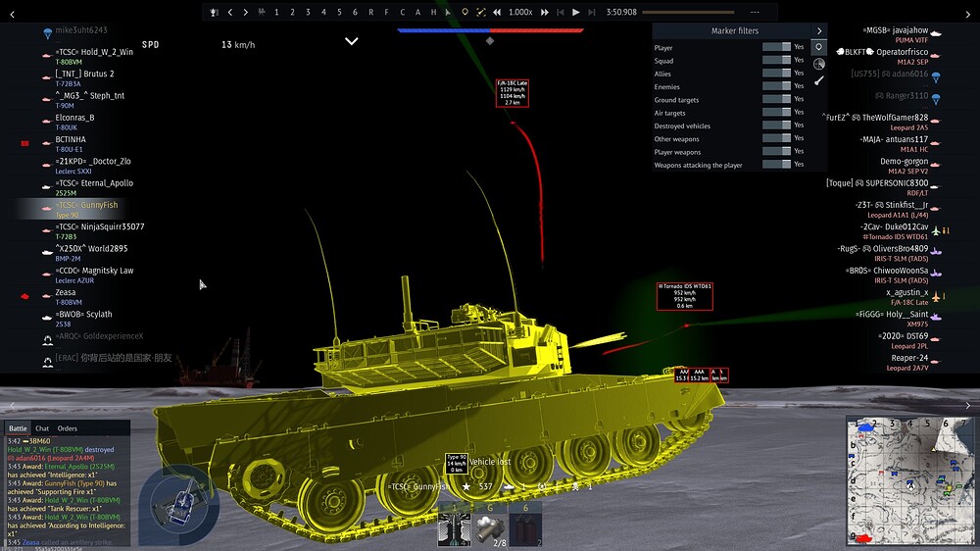Viewport: 980px width, 551px height.
Task: Select camera view 2 in replay toolbar
Action: (292, 12)
